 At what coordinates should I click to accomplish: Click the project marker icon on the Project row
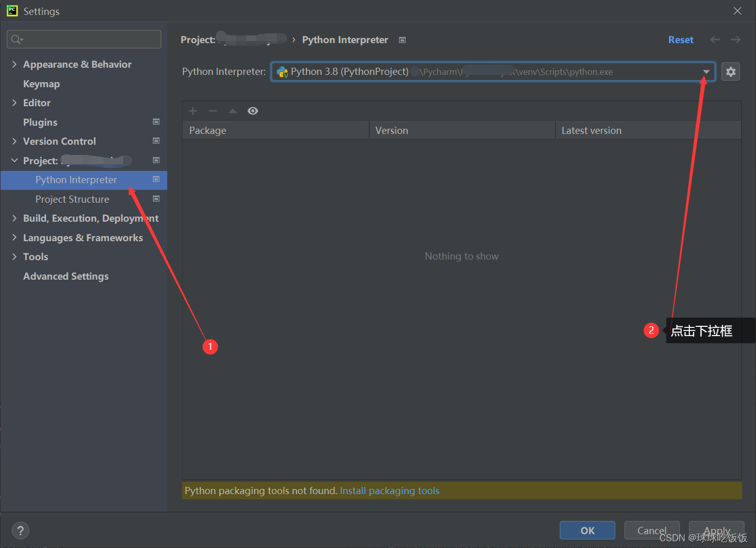[x=156, y=160]
